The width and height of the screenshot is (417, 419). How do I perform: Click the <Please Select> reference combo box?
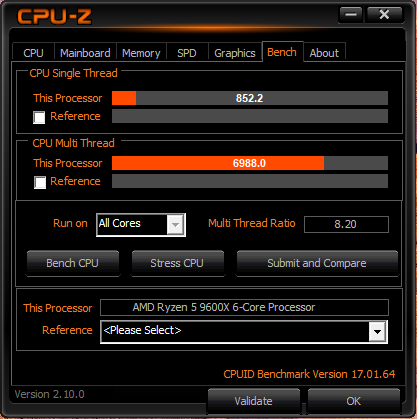coord(244,332)
